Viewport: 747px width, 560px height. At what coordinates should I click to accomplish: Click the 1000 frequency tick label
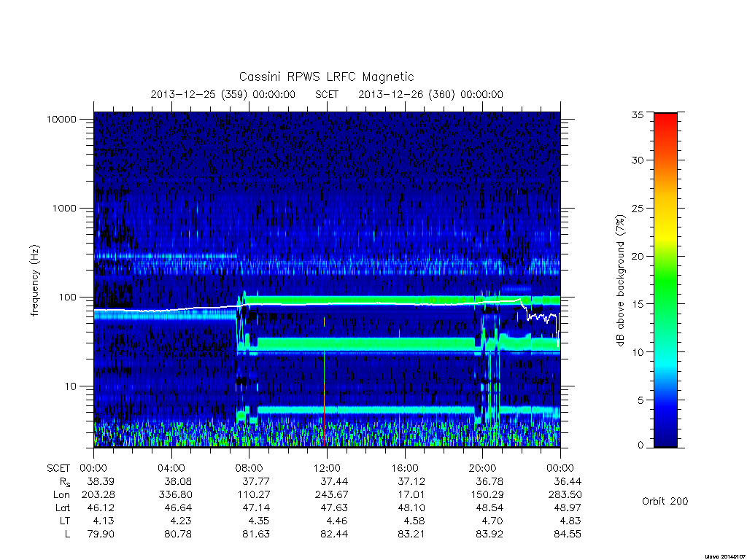64,209
